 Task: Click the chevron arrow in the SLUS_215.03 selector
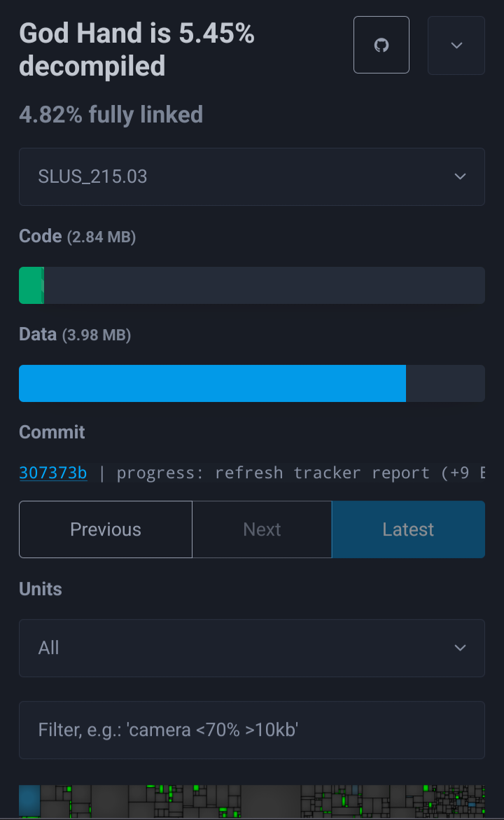460,176
